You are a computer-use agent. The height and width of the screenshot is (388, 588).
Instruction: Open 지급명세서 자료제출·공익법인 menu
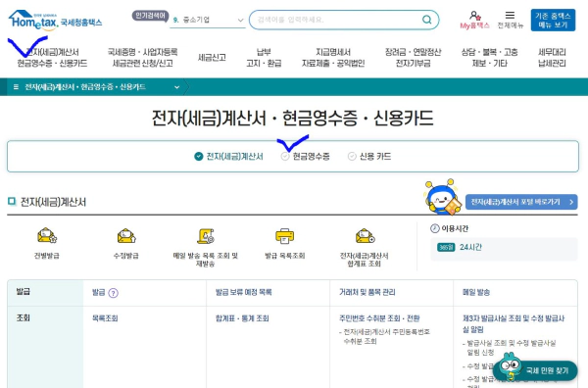(x=333, y=58)
